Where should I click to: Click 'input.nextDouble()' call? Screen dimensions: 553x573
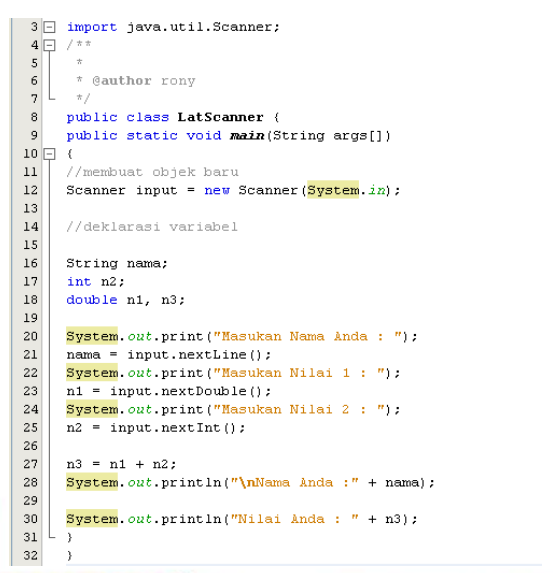[x=186, y=391]
